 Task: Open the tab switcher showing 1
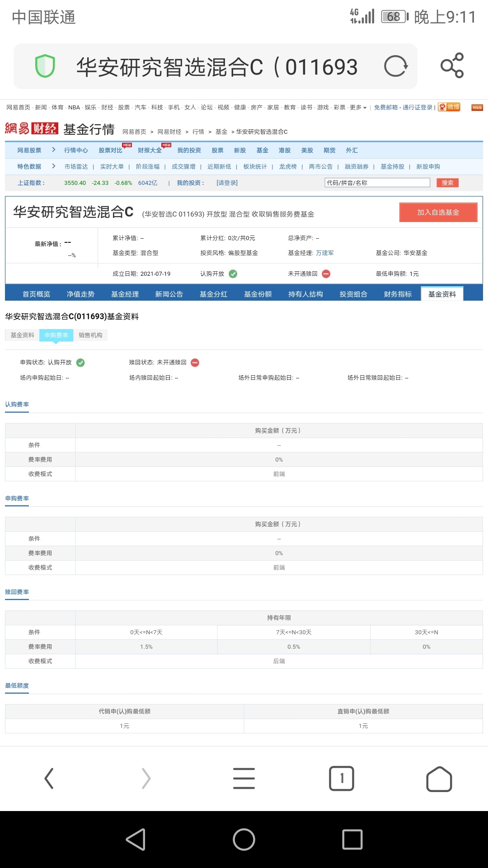tap(342, 778)
